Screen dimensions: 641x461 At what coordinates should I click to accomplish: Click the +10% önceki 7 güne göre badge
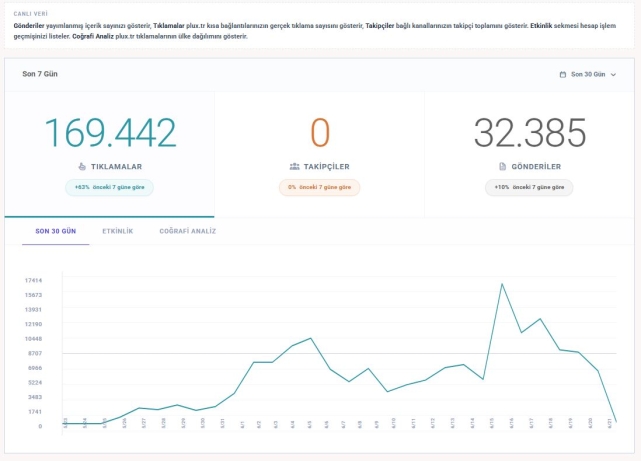point(529,188)
